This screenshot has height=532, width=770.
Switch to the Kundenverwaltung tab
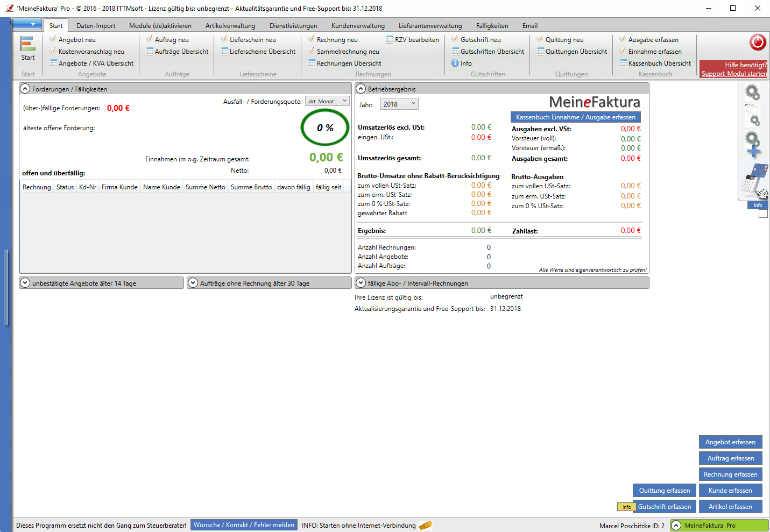[x=358, y=26]
